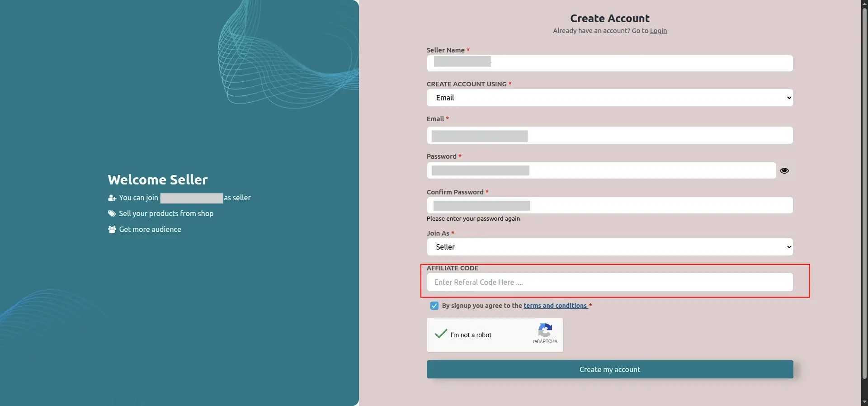868x406 pixels.
Task: Uncheck the terms and conditions agreement checkbox
Action: [434, 306]
